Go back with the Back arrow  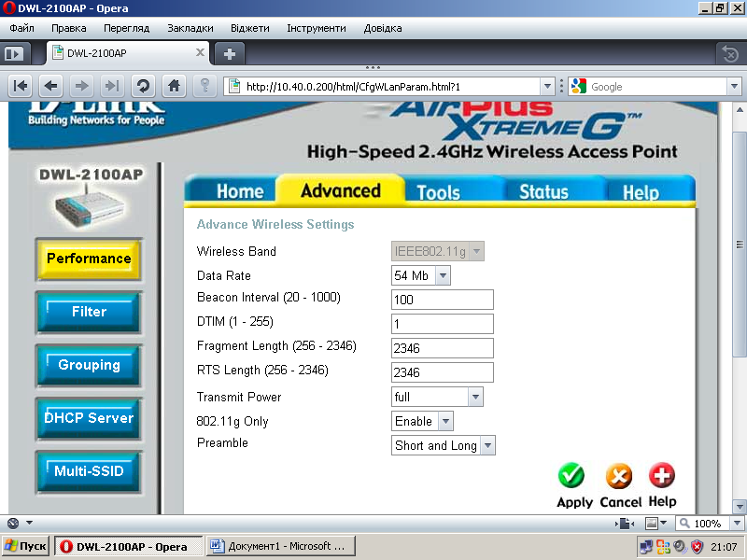pyautogui.click(x=51, y=86)
